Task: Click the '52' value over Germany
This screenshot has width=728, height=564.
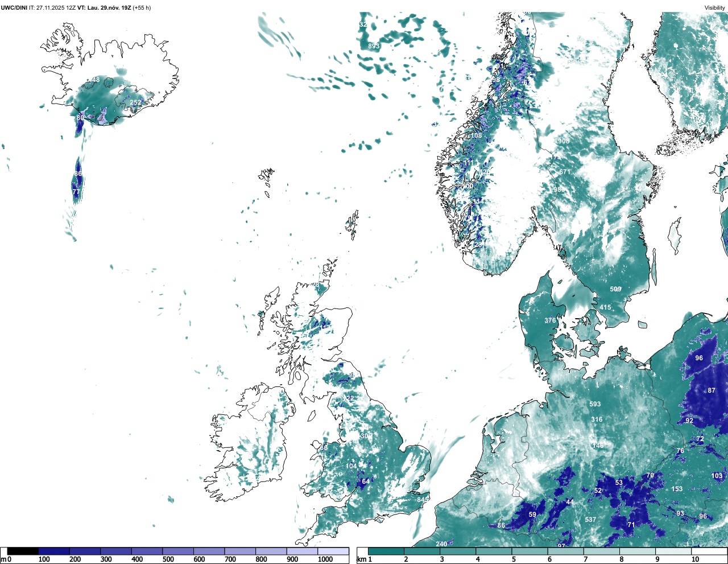Action: coord(598,491)
